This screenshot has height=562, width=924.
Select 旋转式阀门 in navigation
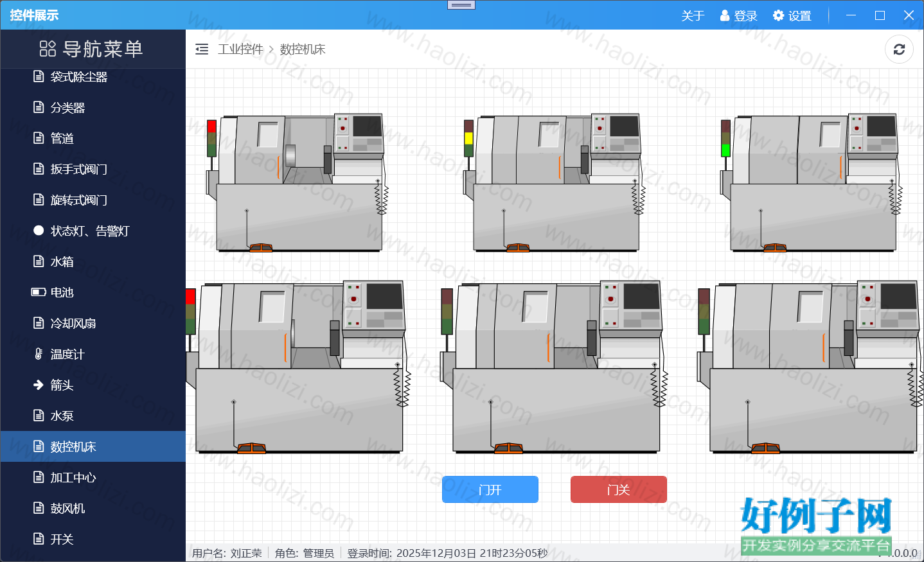coord(93,200)
